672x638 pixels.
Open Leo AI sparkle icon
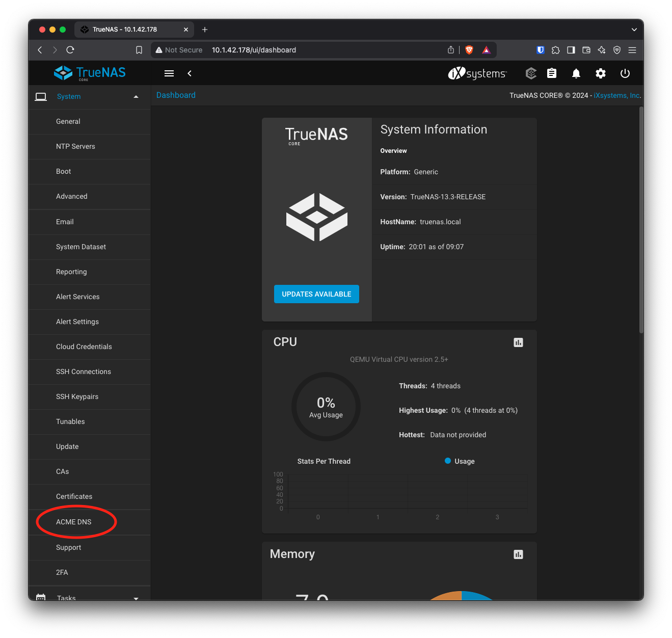pos(602,50)
